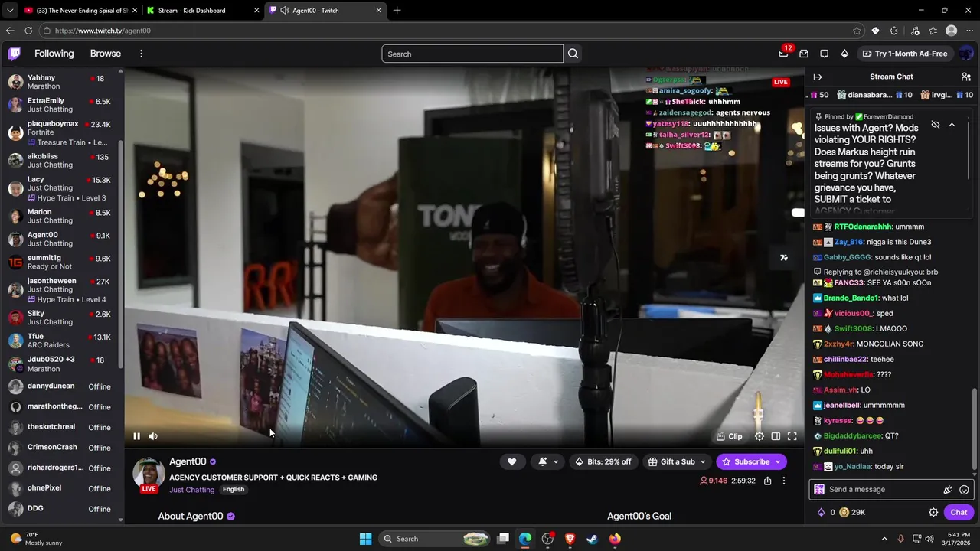
Task: Open plaqueboymax channel in the sidebar
Action: coord(61,132)
